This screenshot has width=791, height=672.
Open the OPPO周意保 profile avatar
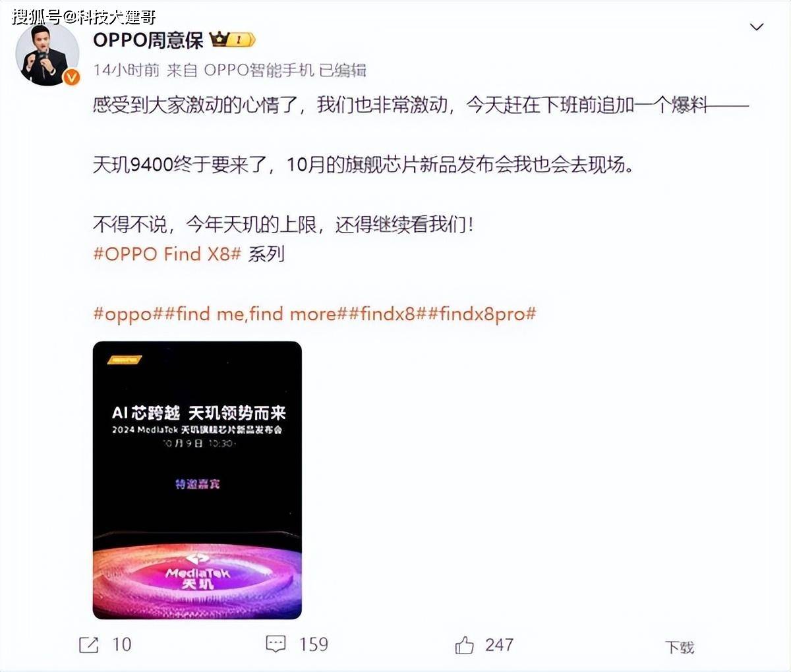click(x=47, y=55)
